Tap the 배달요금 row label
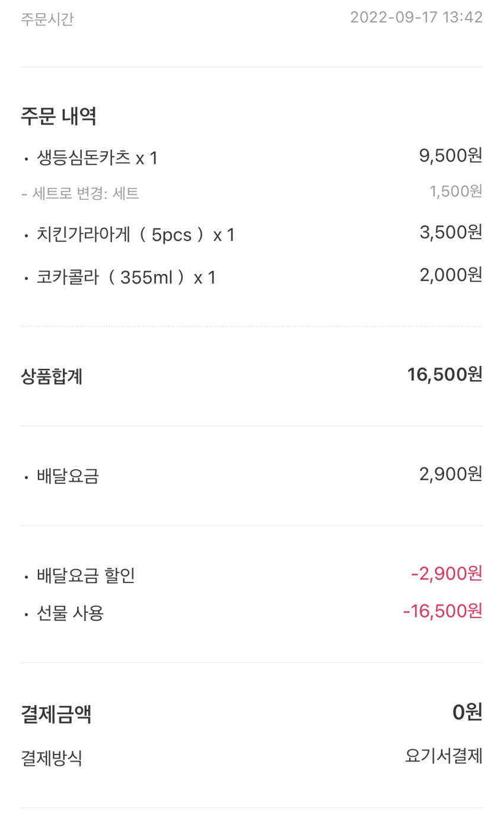Screen dimensions: 504x815 [68, 476]
